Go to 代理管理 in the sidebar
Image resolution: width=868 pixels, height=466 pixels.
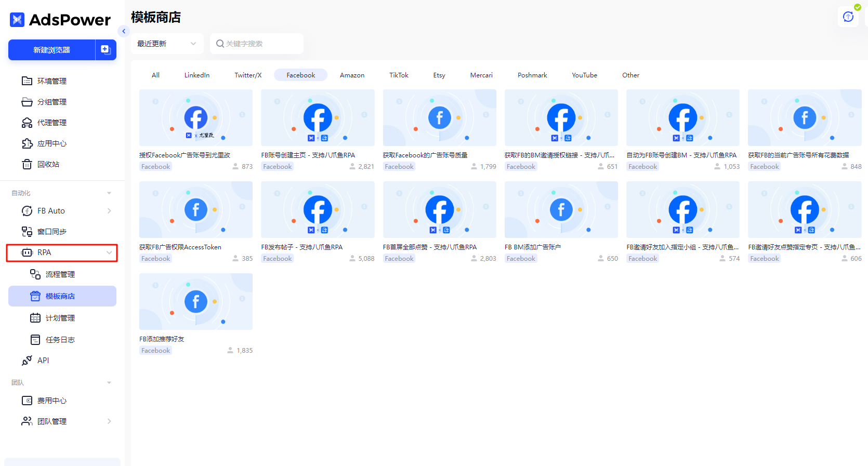[x=62, y=123]
